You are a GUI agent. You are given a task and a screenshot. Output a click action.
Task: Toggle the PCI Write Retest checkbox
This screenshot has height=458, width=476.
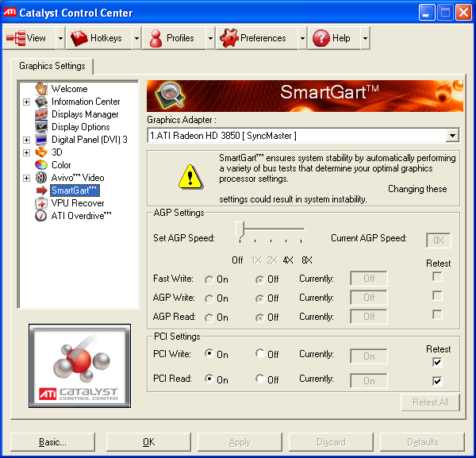tap(437, 362)
